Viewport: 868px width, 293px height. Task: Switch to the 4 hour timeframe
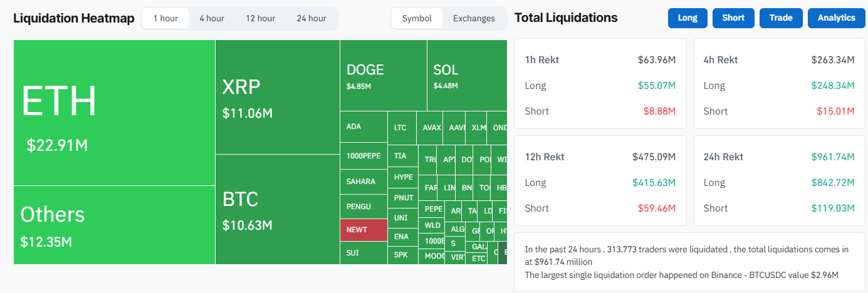(x=212, y=18)
